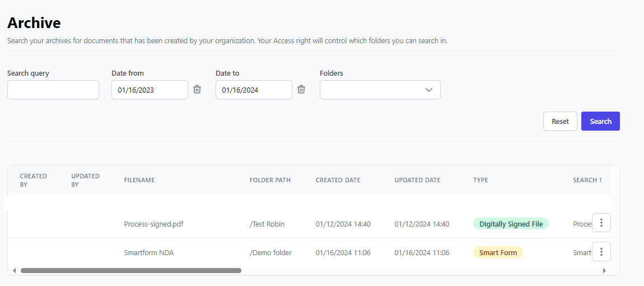Open actions menu for Smartform NDA row
This screenshot has height=286, width=644.
(601, 251)
